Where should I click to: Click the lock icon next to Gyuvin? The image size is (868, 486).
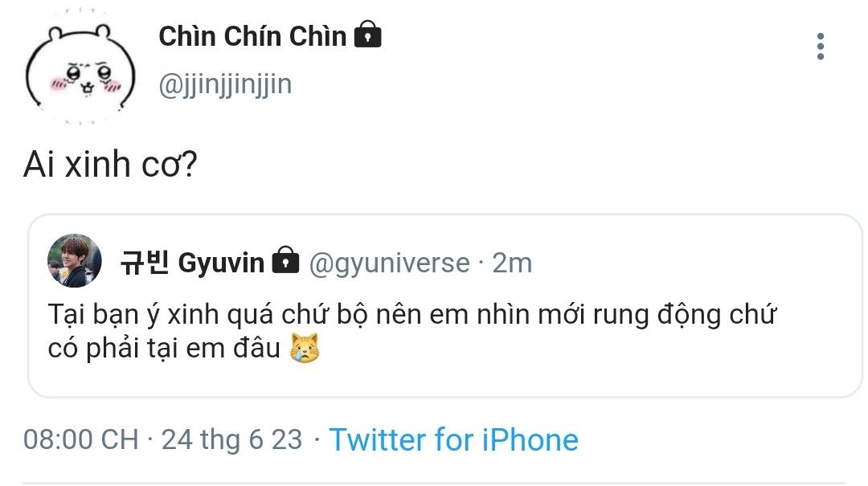pos(285,262)
